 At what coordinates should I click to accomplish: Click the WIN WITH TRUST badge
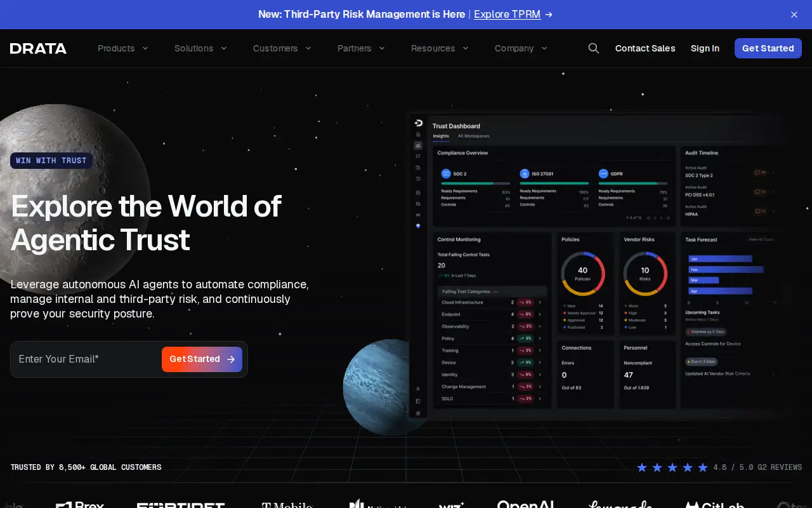point(51,161)
